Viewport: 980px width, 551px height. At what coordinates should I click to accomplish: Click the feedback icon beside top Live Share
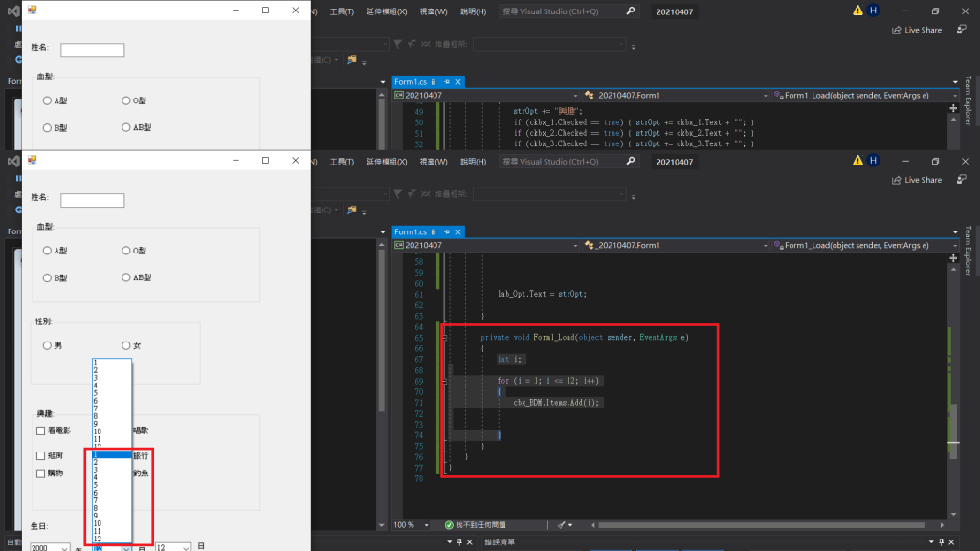pyautogui.click(x=961, y=30)
